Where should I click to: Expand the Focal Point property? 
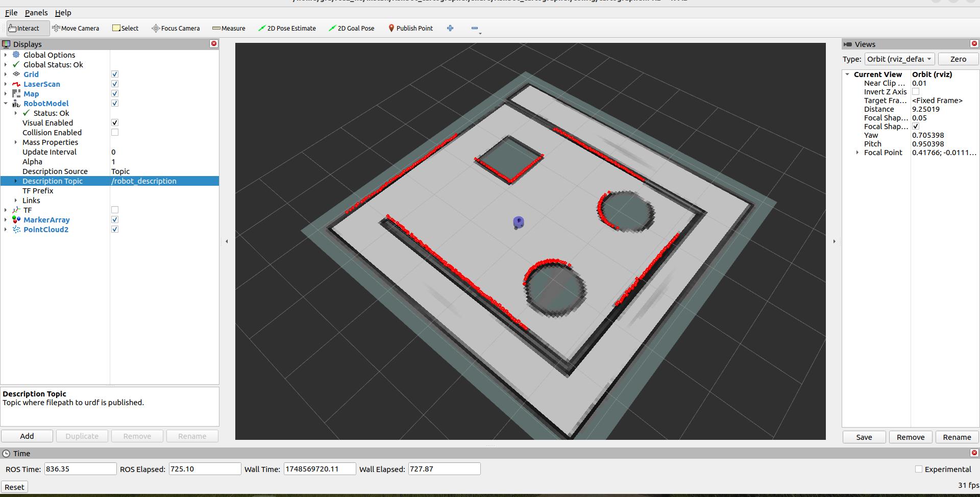[857, 152]
